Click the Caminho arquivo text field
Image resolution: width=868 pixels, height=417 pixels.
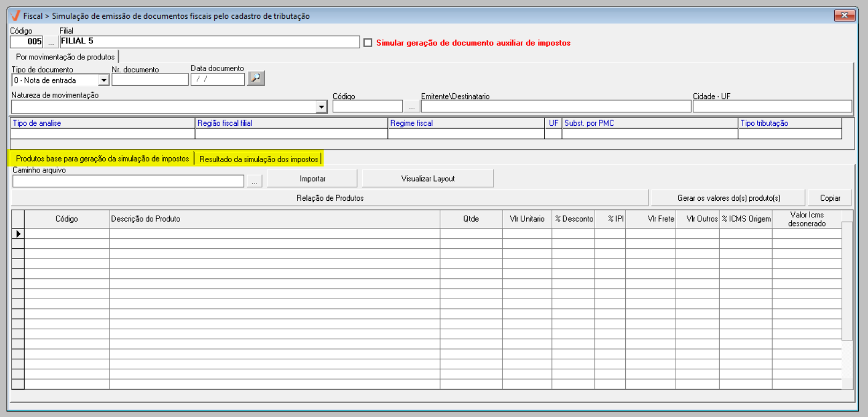(128, 181)
